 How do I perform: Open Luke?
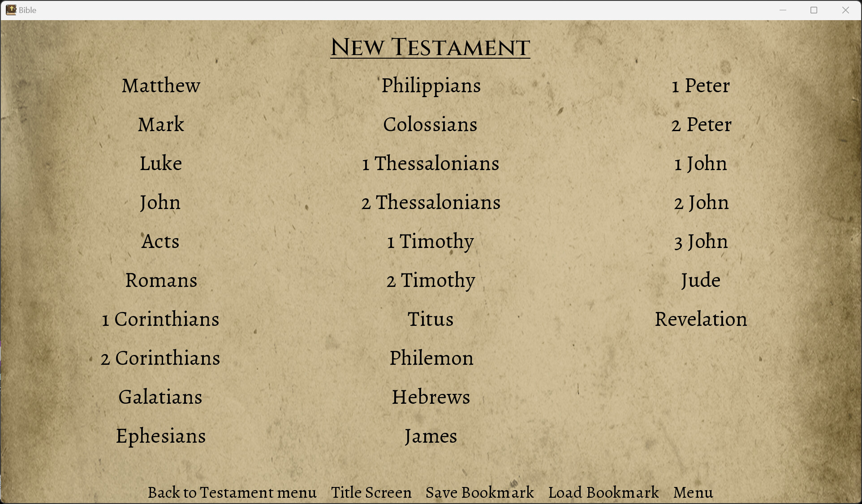click(x=161, y=163)
